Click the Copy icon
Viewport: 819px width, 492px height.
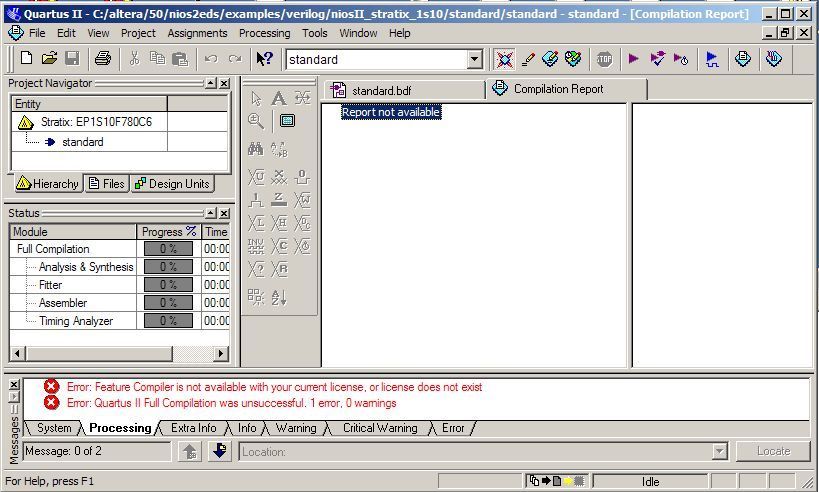tap(157, 58)
